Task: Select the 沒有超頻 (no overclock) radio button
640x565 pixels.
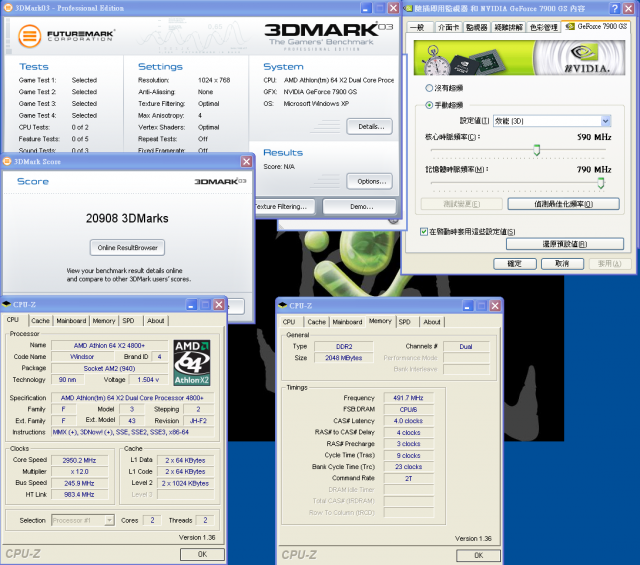Action: [x=429, y=88]
